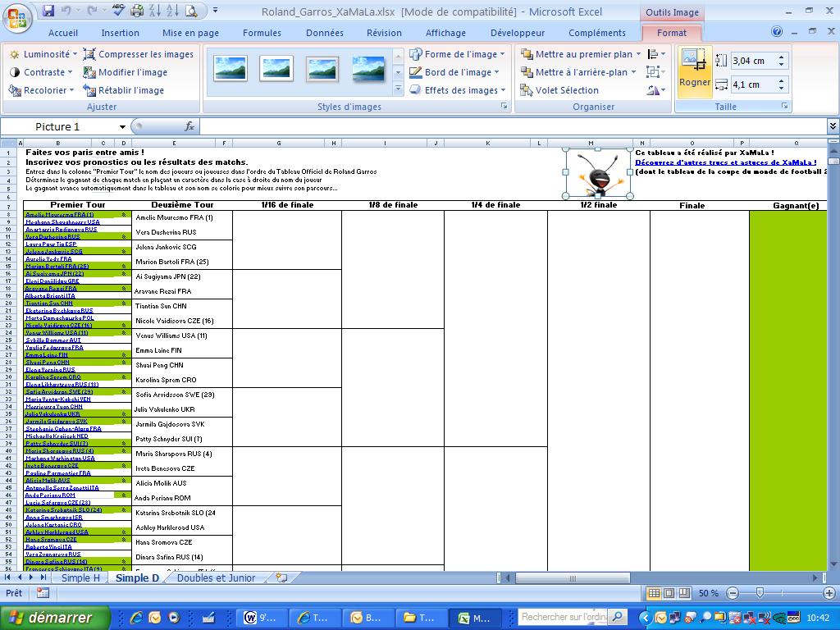The height and width of the screenshot is (630, 840).
Task: Open the Insertion ribbon tab
Action: click(x=120, y=33)
